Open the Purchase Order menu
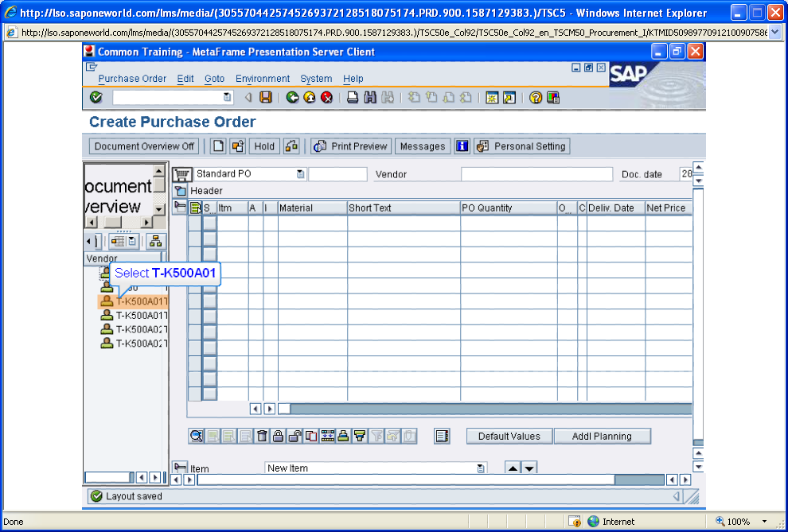The height and width of the screenshot is (532, 788). (x=132, y=79)
